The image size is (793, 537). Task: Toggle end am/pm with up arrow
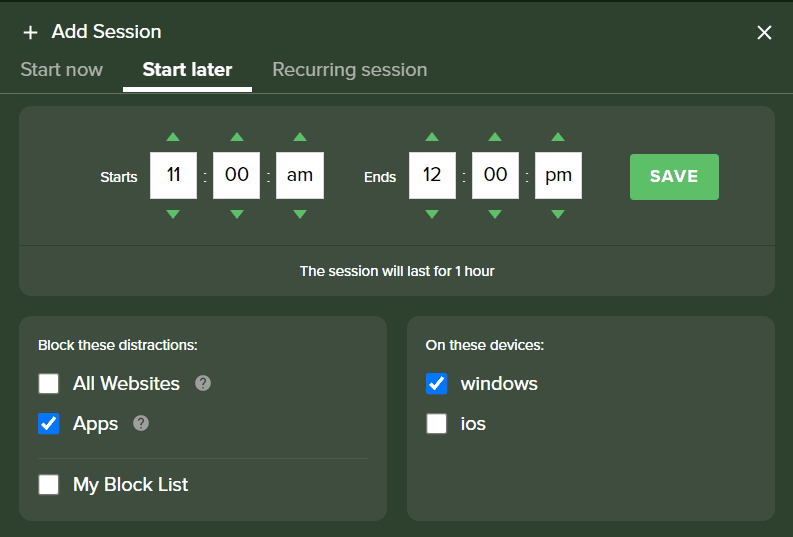point(558,137)
